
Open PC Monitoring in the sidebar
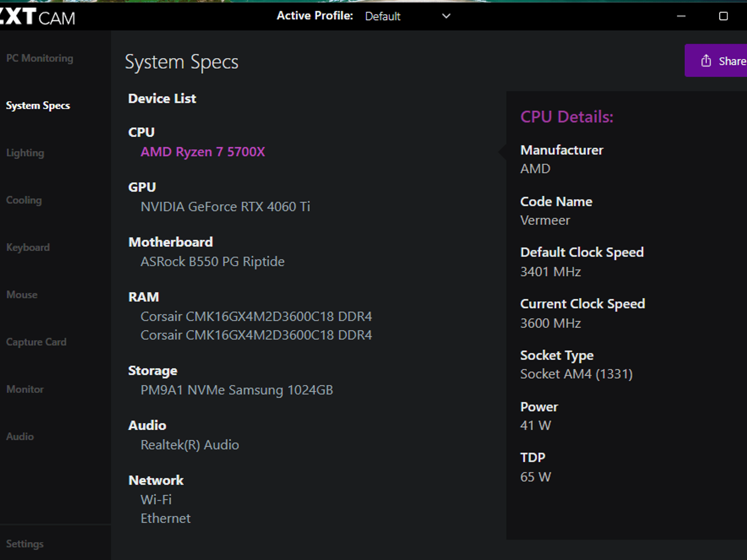40,58
